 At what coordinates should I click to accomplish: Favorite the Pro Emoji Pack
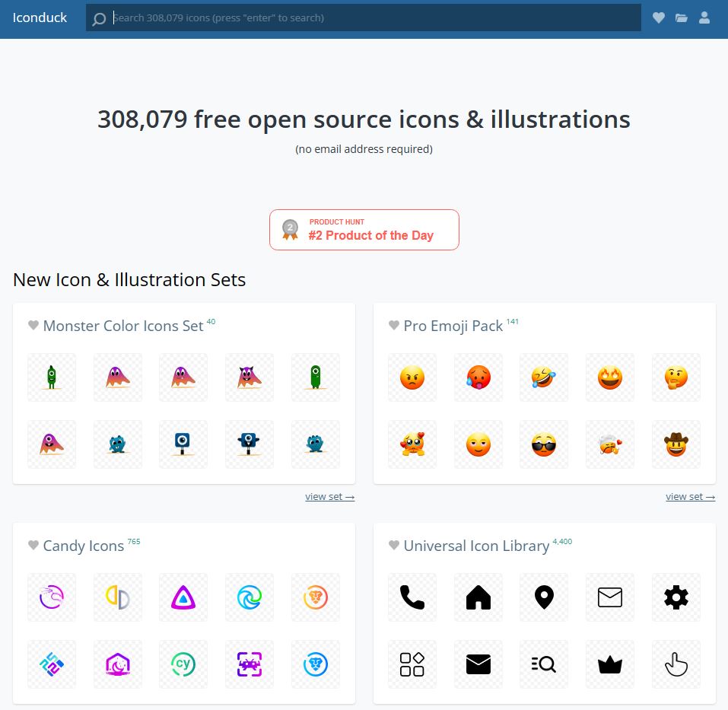pyautogui.click(x=394, y=325)
